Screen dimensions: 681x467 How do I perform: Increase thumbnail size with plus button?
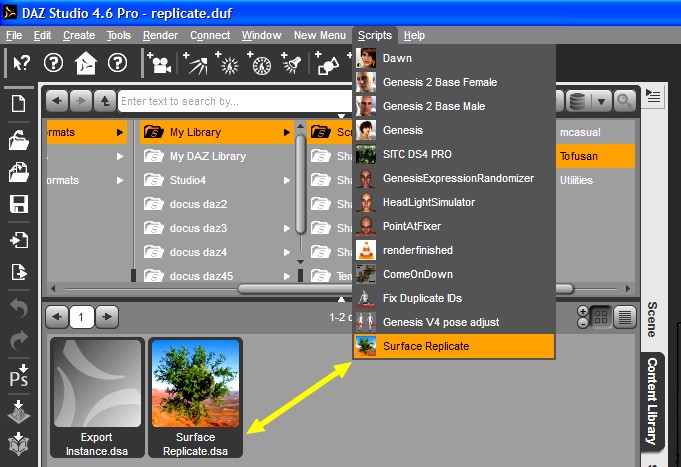tap(583, 311)
